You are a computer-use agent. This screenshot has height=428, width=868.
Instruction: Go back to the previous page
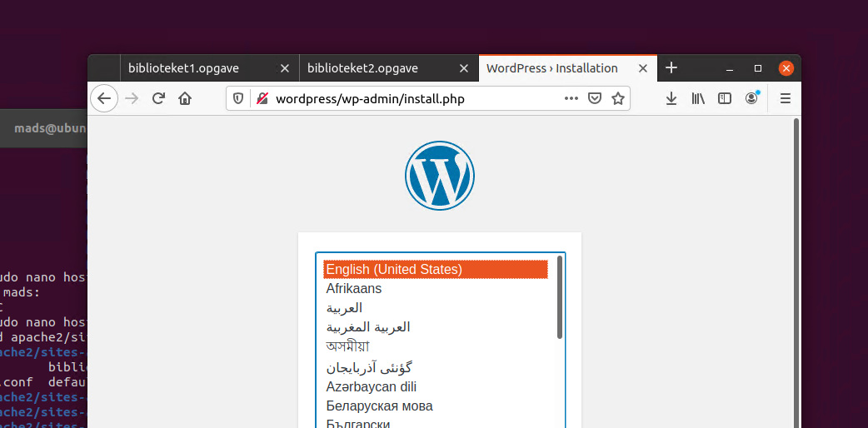coord(104,98)
